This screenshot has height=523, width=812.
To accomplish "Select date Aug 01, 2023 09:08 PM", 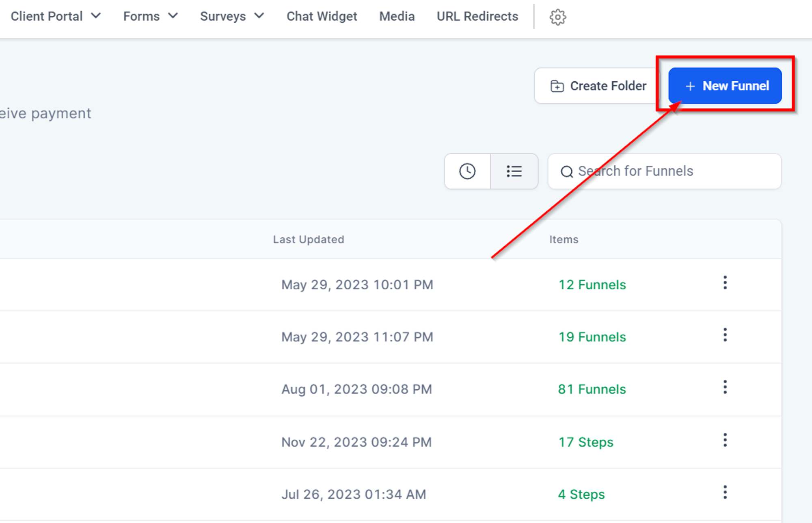I will tap(357, 389).
